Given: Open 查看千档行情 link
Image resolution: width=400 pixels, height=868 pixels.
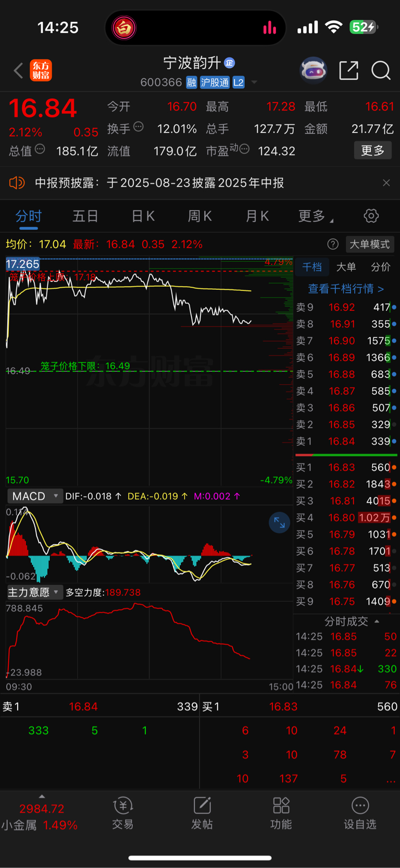Looking at the screenshot, I should pyautogui.click(x=346, y=288).
